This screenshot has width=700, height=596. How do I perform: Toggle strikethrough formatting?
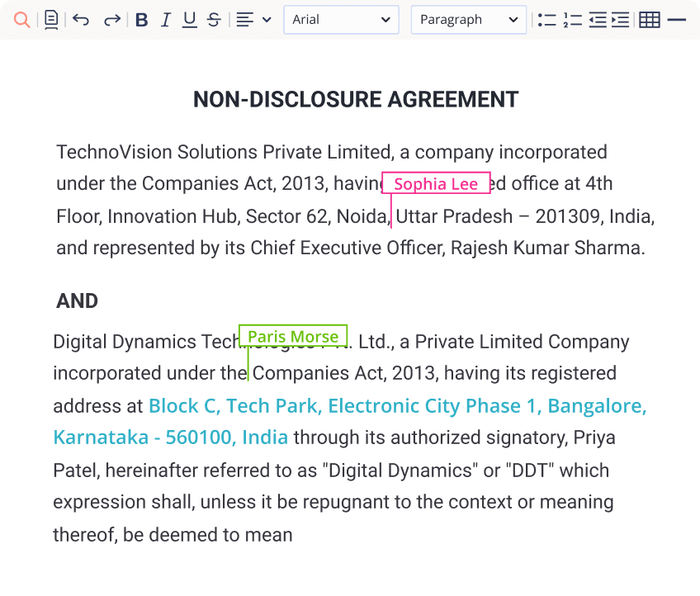pos(214,20)
